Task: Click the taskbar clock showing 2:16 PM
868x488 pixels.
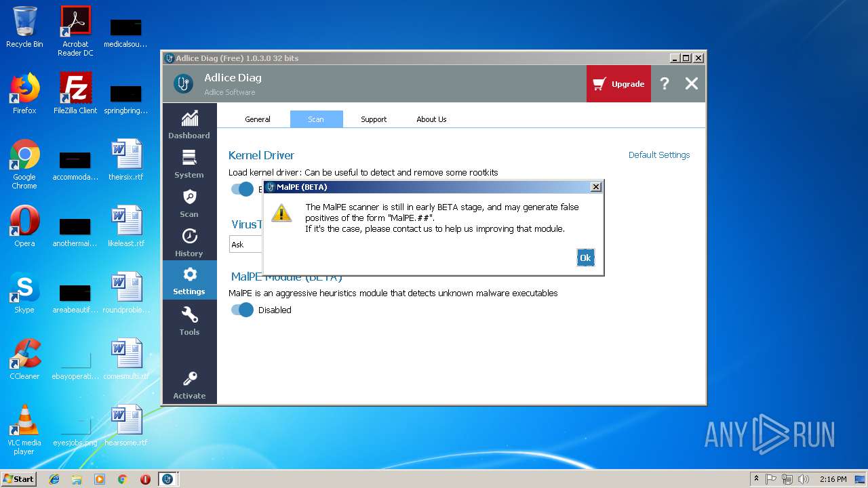Action: point(833,479)
